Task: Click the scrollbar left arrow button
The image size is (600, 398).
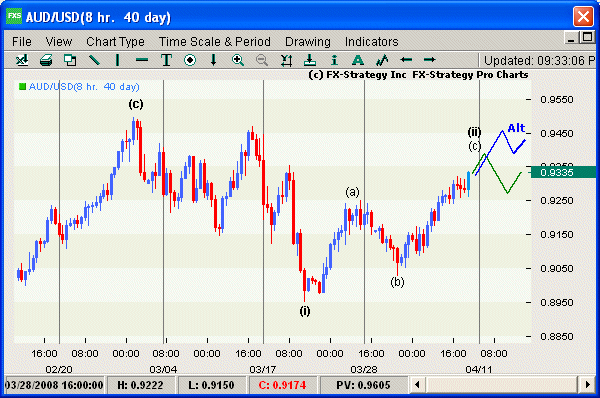Action: tap(417, 385)
